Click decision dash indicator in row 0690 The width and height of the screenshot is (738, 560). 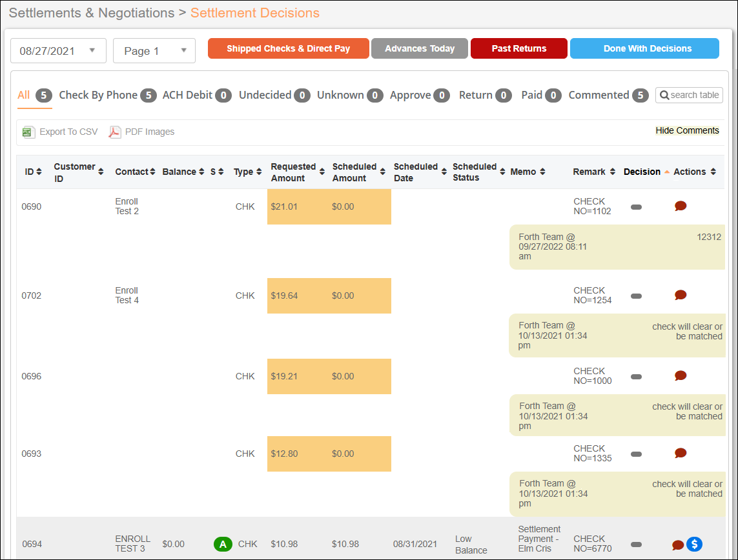click(x=637, y=207)
